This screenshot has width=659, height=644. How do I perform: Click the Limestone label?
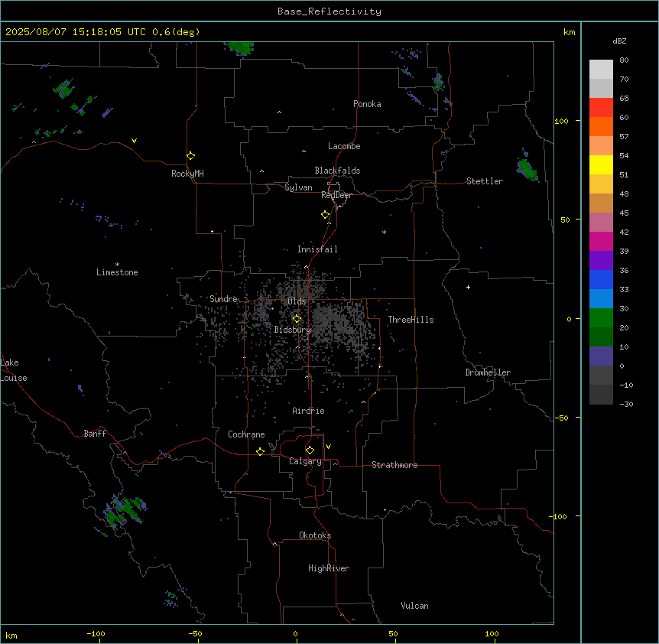pyautogui.click(x=117, y=272)
